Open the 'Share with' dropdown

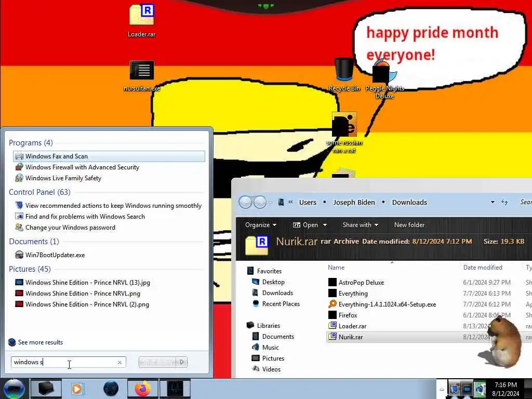coord(361,224)
